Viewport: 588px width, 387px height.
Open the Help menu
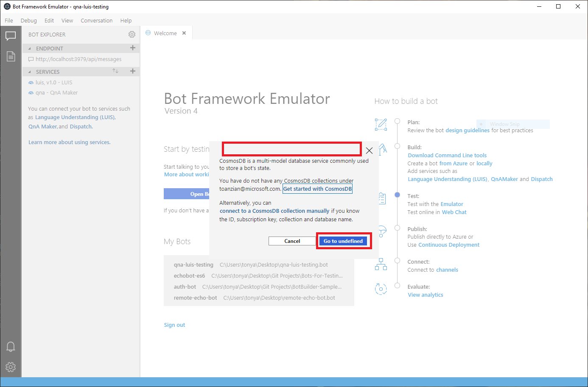pos(126,20)
